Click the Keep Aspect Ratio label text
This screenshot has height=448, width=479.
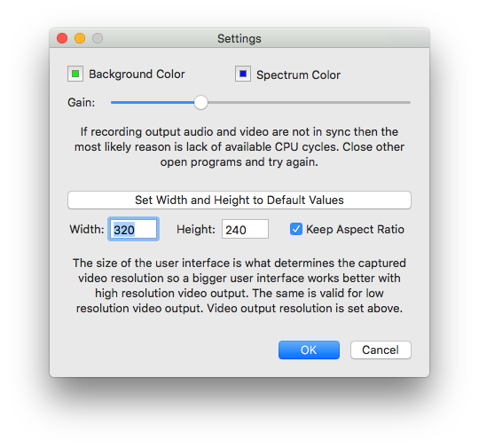[355, 229]
